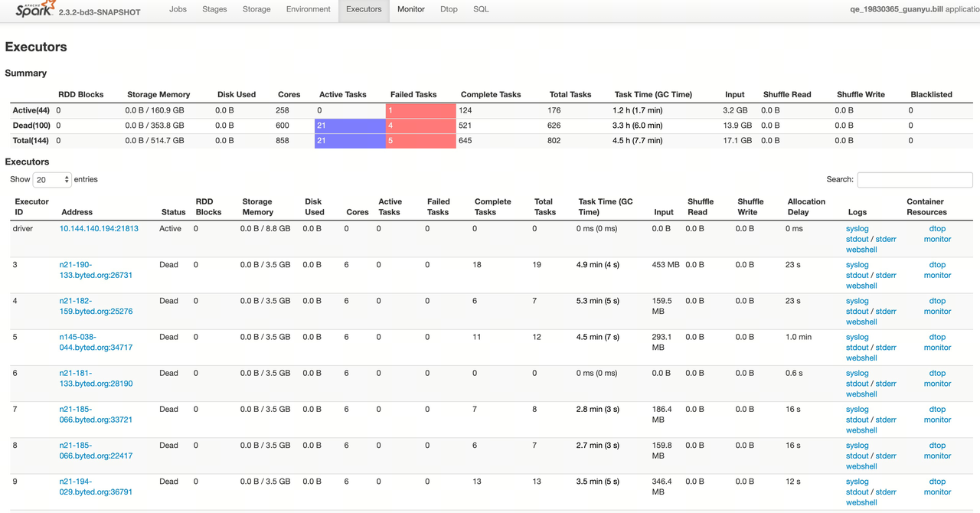This screenshot has height=513, width=980.
Task: Open address n21-185-066.byted.org:22417
Action: coord(96,450)
